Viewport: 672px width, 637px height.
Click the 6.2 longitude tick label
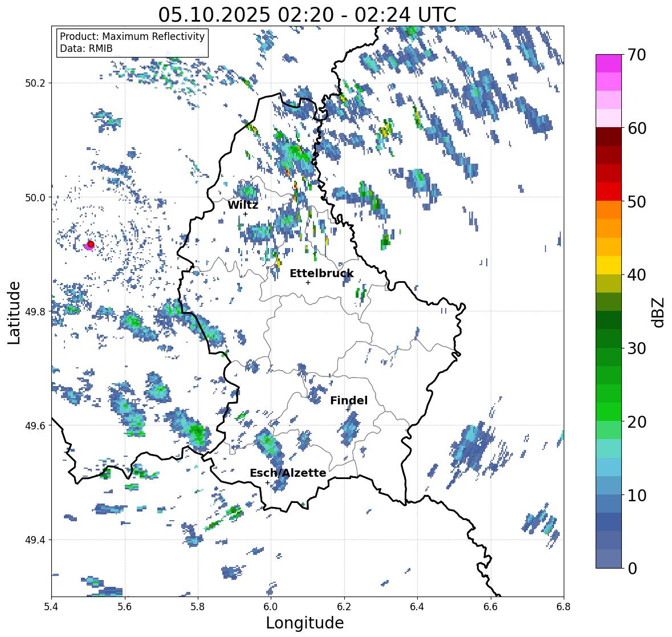pyautogui.click(x=344, y=607)
